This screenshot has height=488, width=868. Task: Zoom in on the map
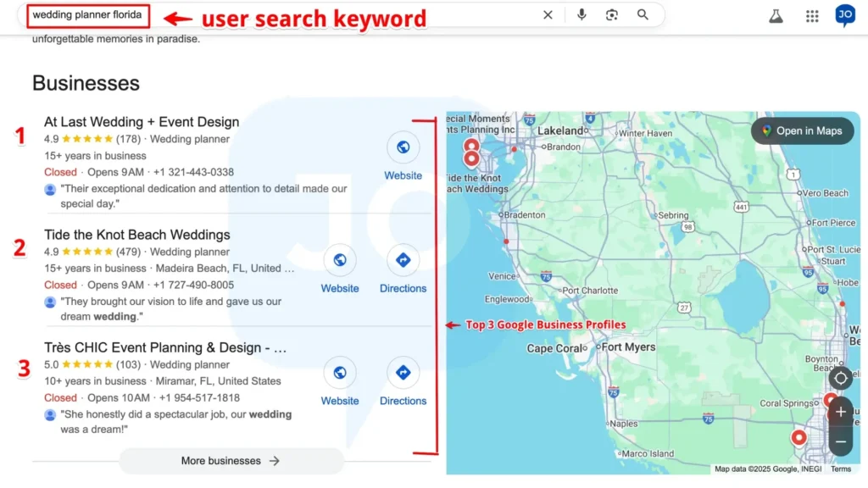[840, 412]
